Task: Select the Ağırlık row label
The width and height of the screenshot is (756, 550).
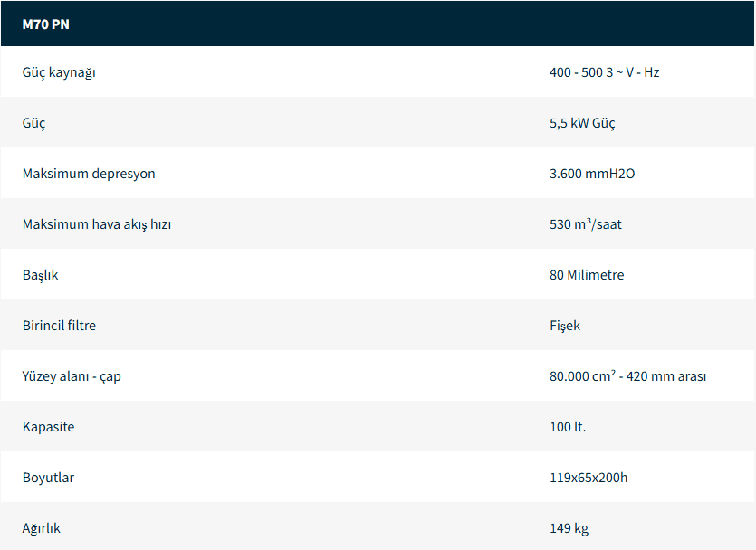Action: (x=42, y=528)
